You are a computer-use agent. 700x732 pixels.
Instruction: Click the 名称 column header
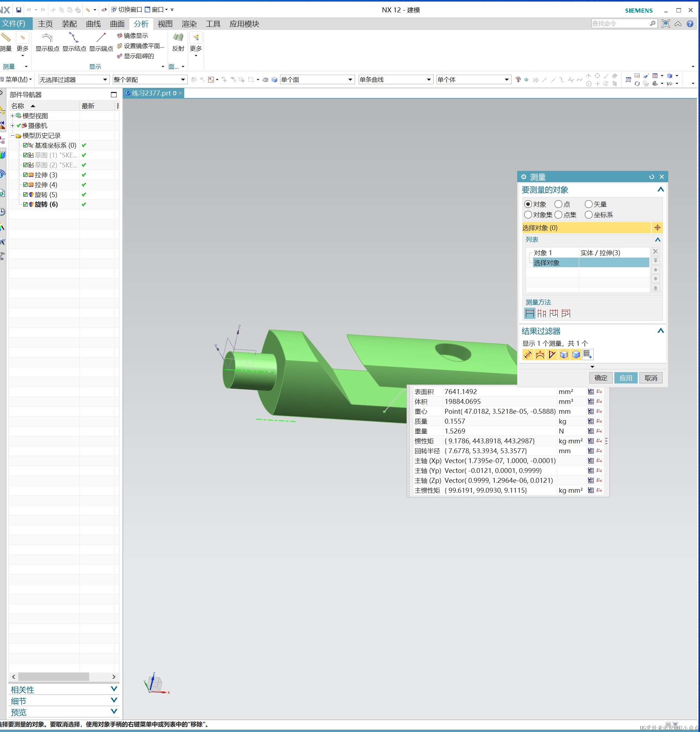click(44, 106)
